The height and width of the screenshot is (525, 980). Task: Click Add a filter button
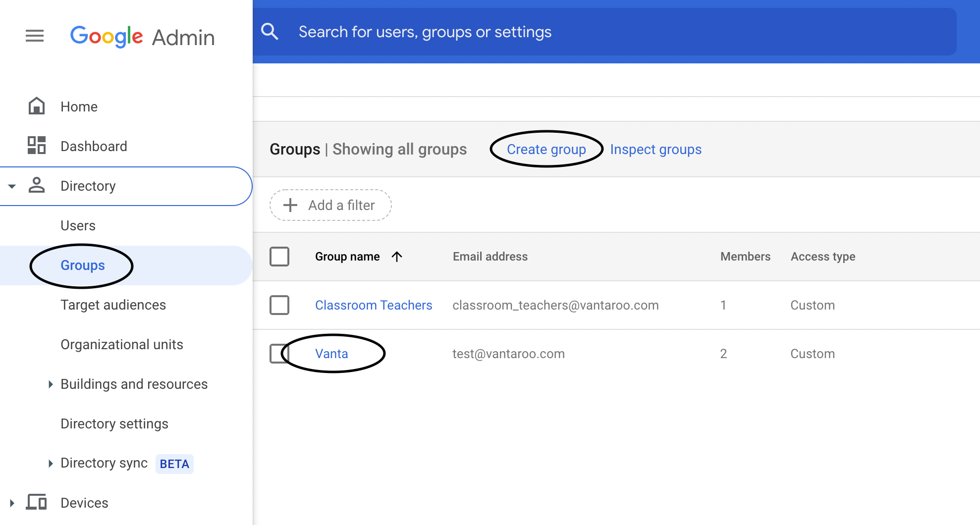[330, 205]
